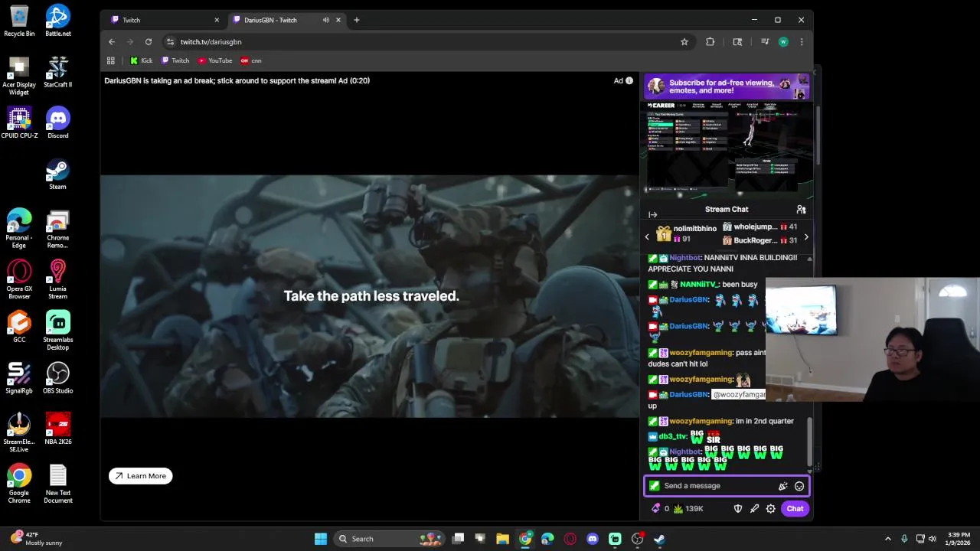Open the StarCraft II desktop icon
The width and height of the screenshot is (980, 551).
[x=58, y=72]
